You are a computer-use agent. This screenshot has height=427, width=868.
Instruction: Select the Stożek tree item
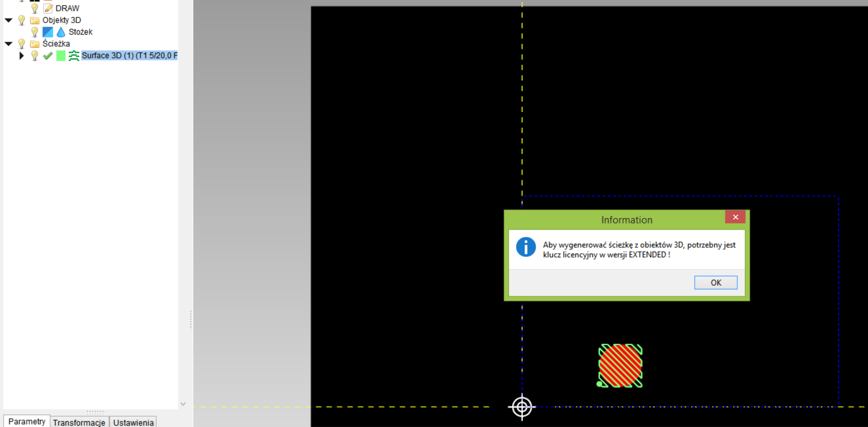[x=81, y=32]
